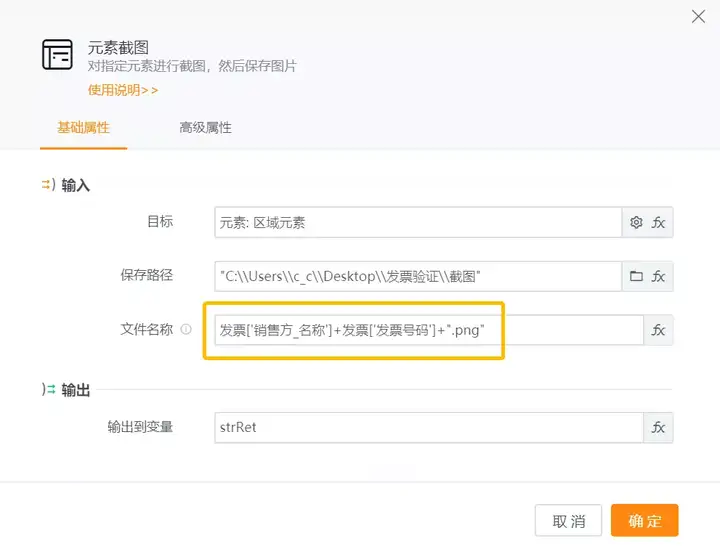This screenshot has height=554, width=720.
Task: Close the 元素截图 dialog
Action: 699,16
